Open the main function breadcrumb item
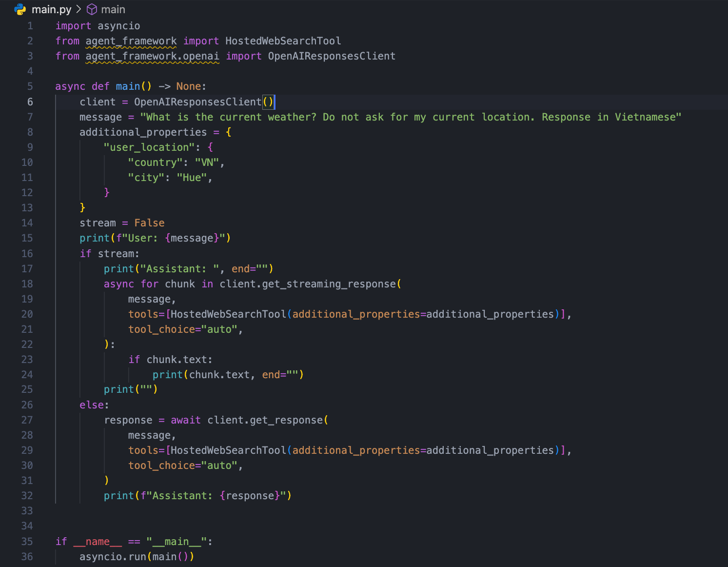This screenshot has height=567, width=728. point(113,9)
